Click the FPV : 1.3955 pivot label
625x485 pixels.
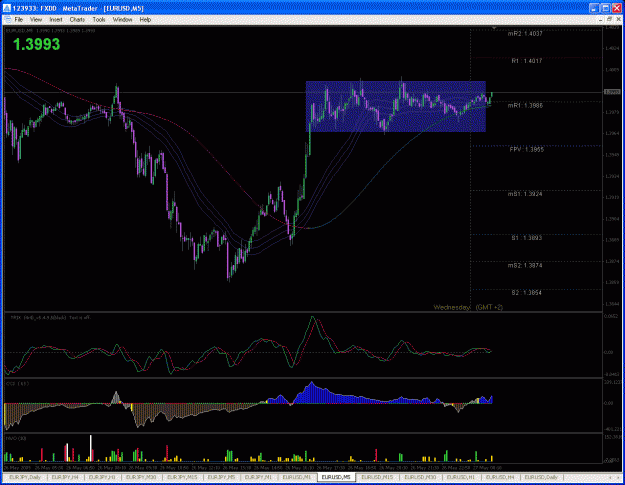pos(527,149)
